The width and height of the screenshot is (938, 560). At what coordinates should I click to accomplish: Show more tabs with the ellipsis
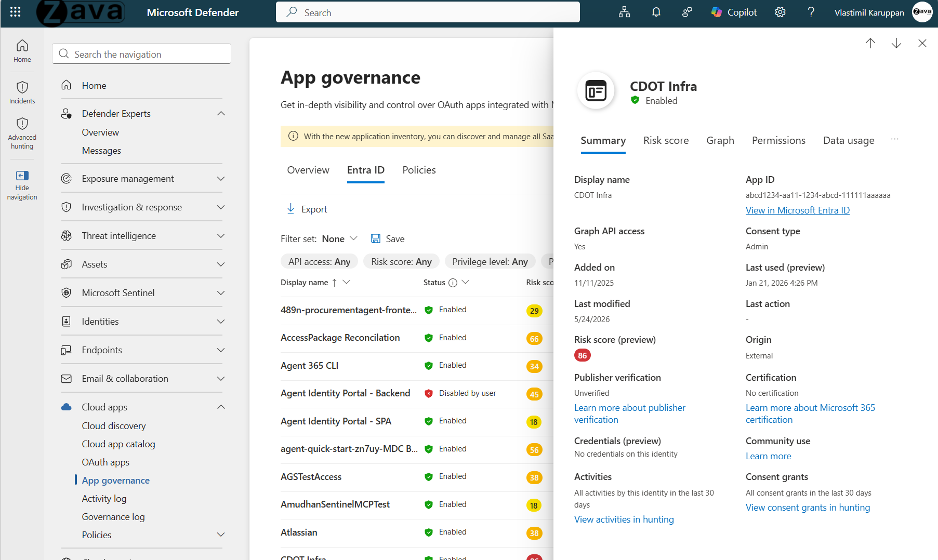point(894,139)
